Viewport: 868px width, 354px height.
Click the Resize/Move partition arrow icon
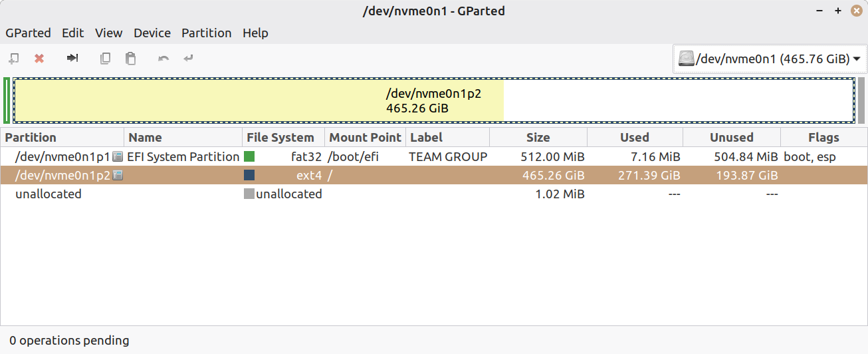click(72, 59)
